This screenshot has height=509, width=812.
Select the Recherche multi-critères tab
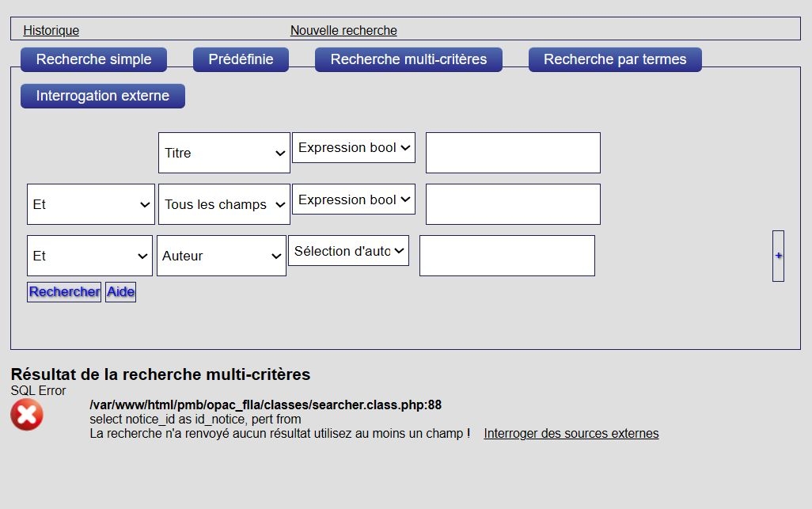click(x=408, y=59)
